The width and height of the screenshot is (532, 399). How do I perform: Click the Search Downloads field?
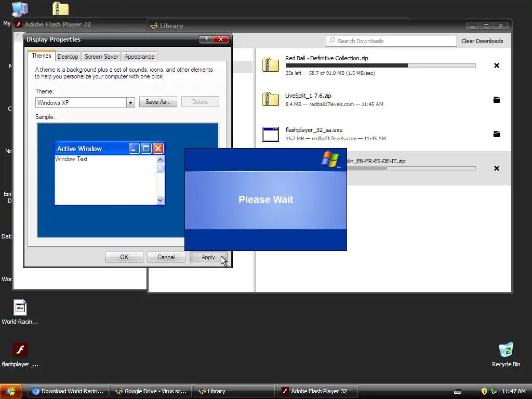(391, 41)
